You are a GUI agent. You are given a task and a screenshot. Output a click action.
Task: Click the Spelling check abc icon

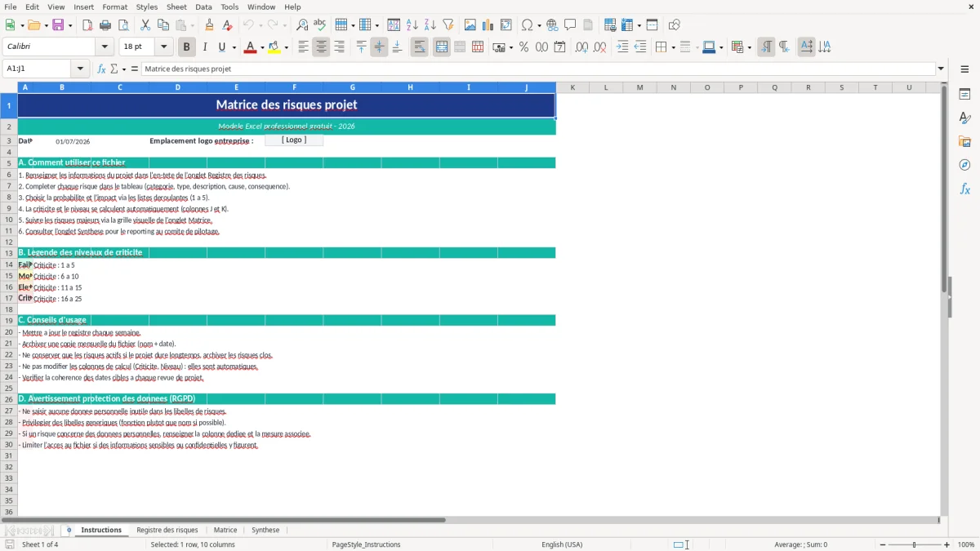[x=320, y=25]
